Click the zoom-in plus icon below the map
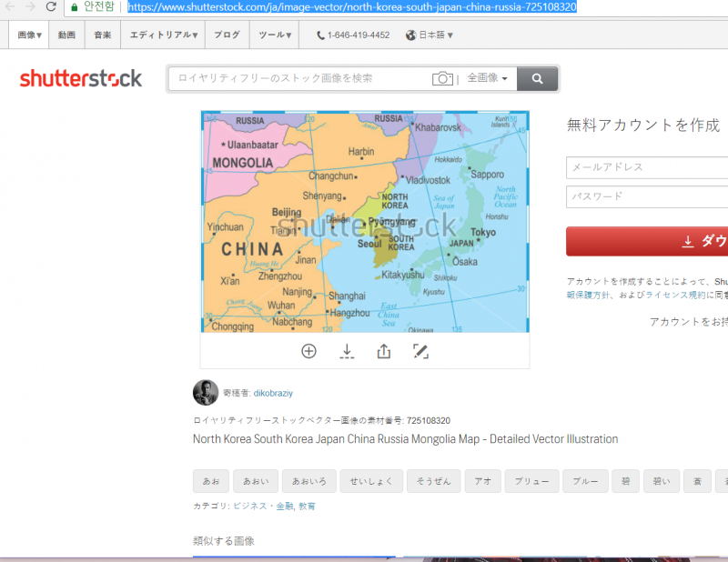Image resolution: width=728 pixels, height=562 pixels. pos(308,351)
